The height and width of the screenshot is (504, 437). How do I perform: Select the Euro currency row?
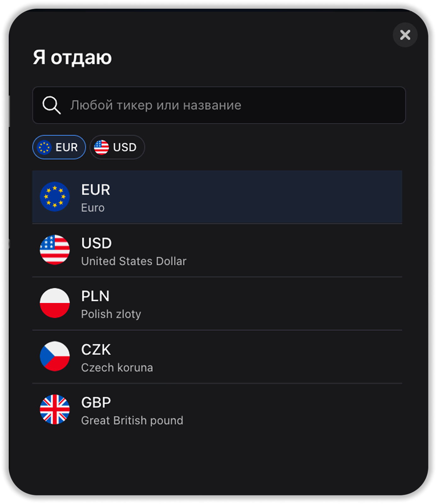217,197
